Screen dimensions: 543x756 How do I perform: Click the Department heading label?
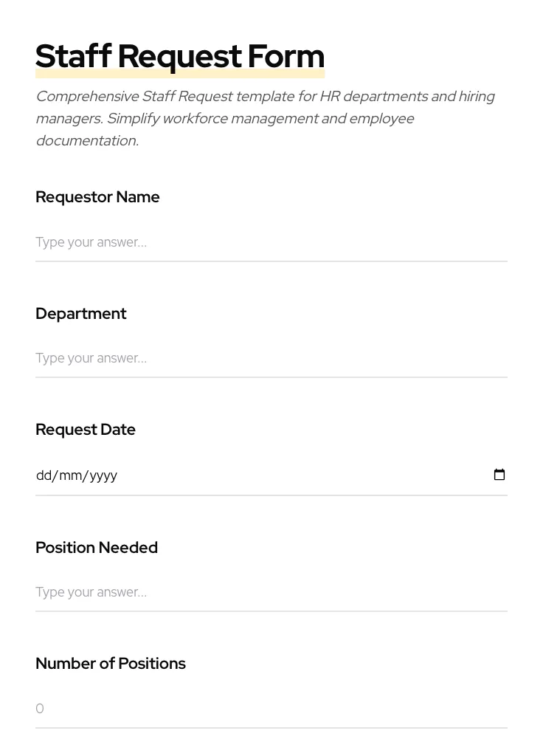(x=81, y=314)
